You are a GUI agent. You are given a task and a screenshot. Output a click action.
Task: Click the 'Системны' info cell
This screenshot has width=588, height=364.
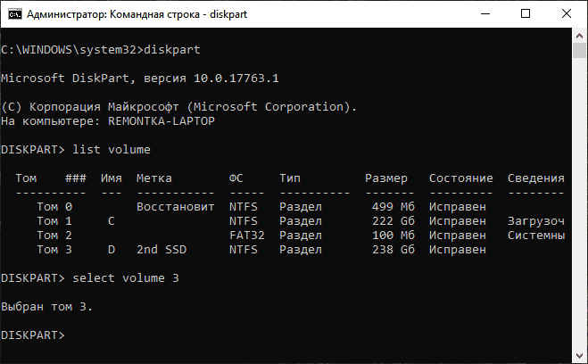(536, 236)
